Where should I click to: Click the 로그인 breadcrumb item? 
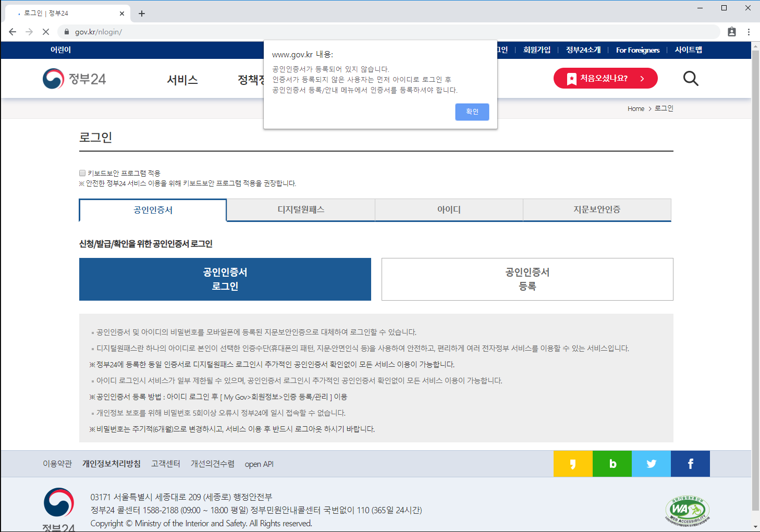click(664, 108)
